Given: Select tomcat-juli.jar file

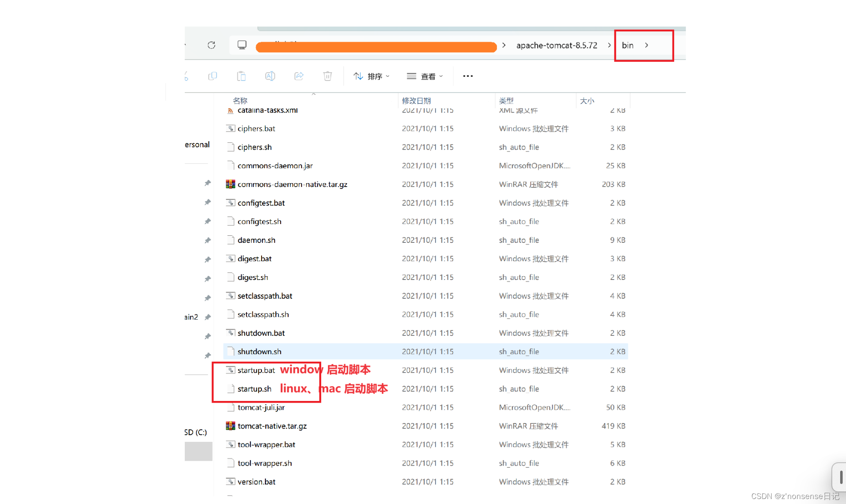Looking at the screenshot, I should pyautogui.click(x=261, y=407).
